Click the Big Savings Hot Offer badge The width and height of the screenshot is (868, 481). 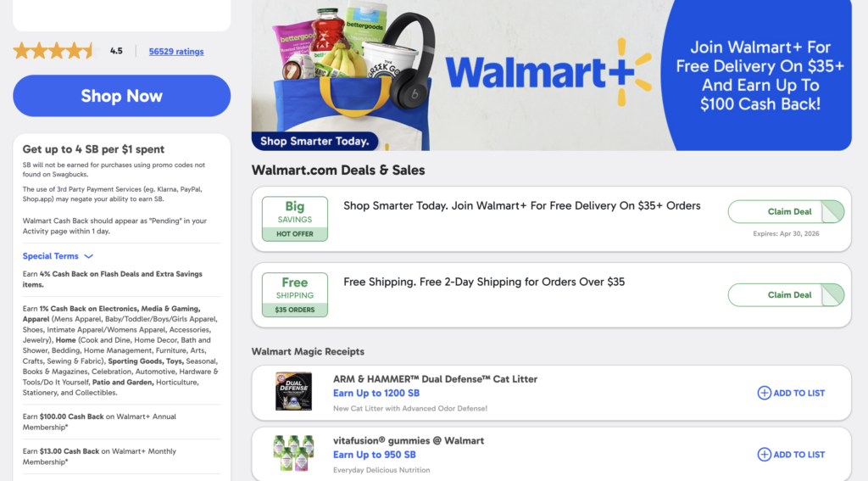294,219
